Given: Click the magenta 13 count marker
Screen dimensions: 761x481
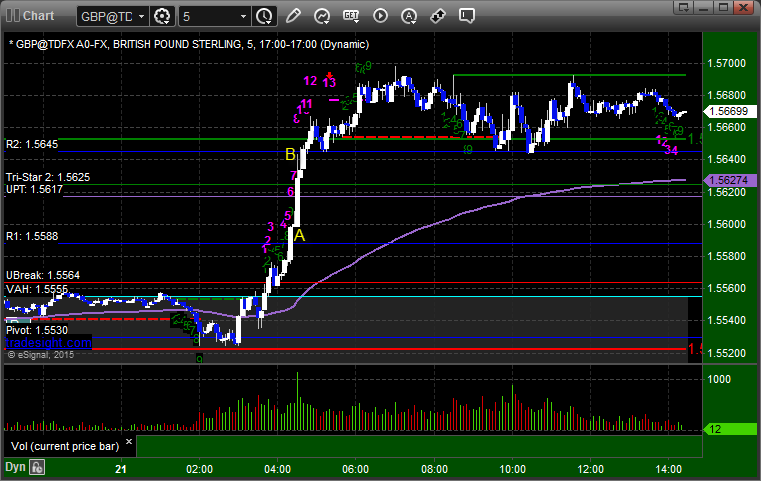Looking at the screenshot, I should 329,82.
